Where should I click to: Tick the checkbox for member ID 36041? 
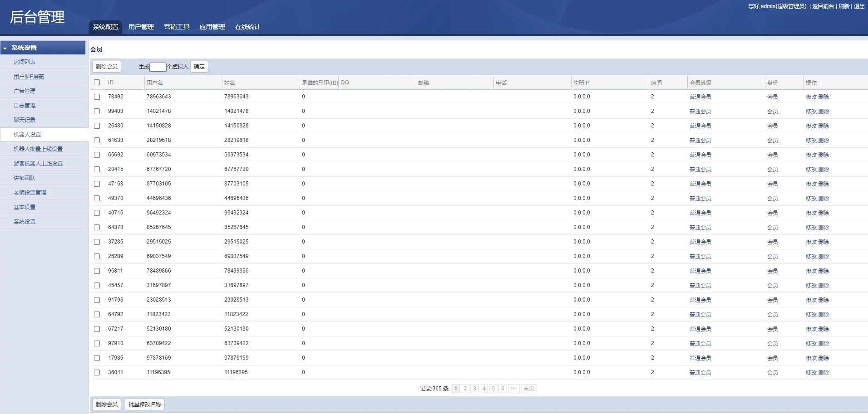[97, 373]
